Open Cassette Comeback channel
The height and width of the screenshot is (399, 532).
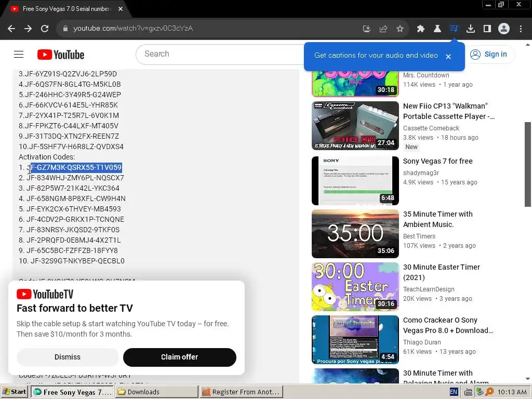point(431,128)
